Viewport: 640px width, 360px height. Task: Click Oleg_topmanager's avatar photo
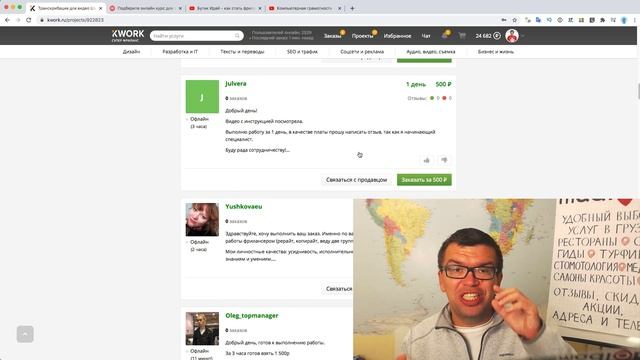click(202, 329)
